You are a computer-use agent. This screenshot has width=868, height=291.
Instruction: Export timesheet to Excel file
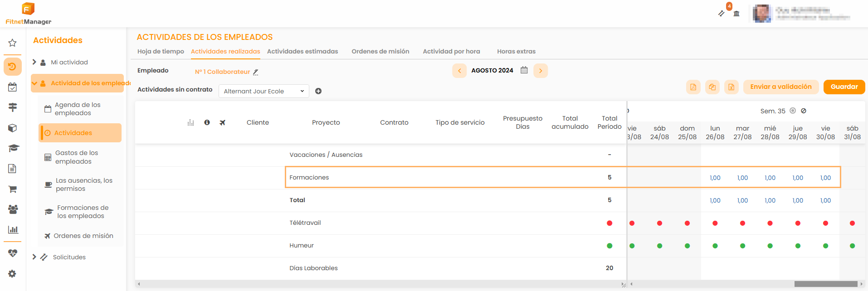tap(731, 87)
